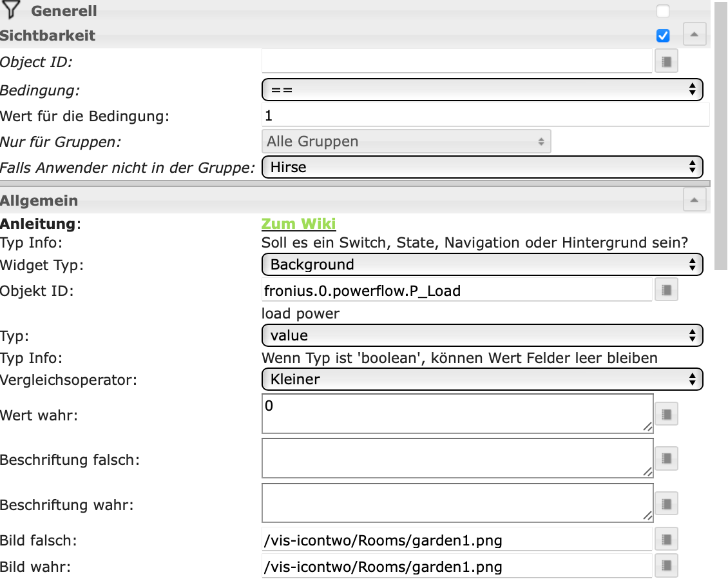Collapse the Sichtbarkeit section
The image size is (728, 579).
point(694,35)
